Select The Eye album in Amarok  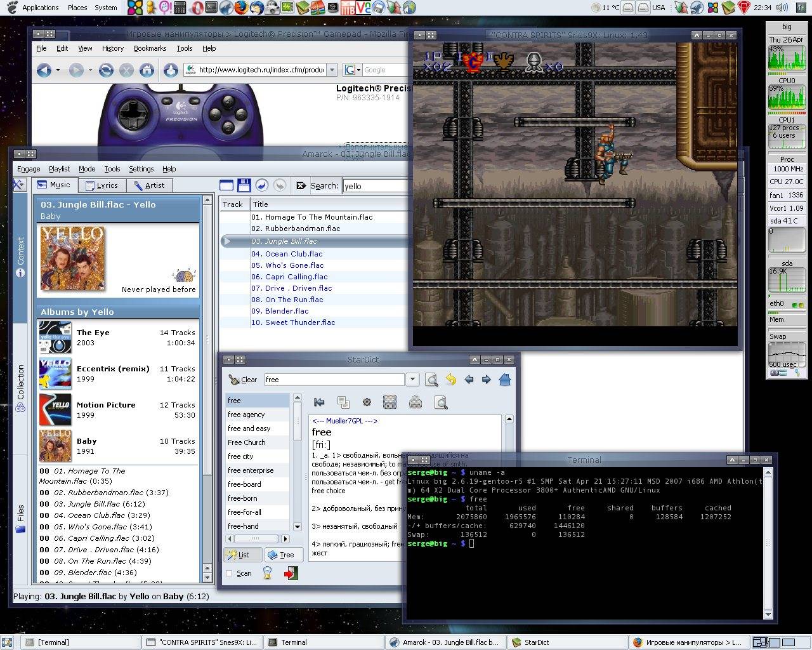point(117,338)
